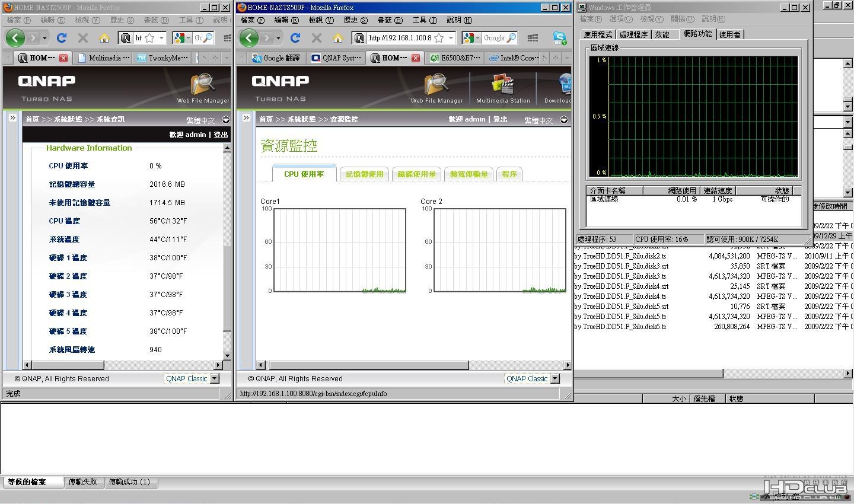The width and height of the screenshot is (854, 504).
Task: Click site identity icon in right URL bar
Action: [x=359, y=38]
